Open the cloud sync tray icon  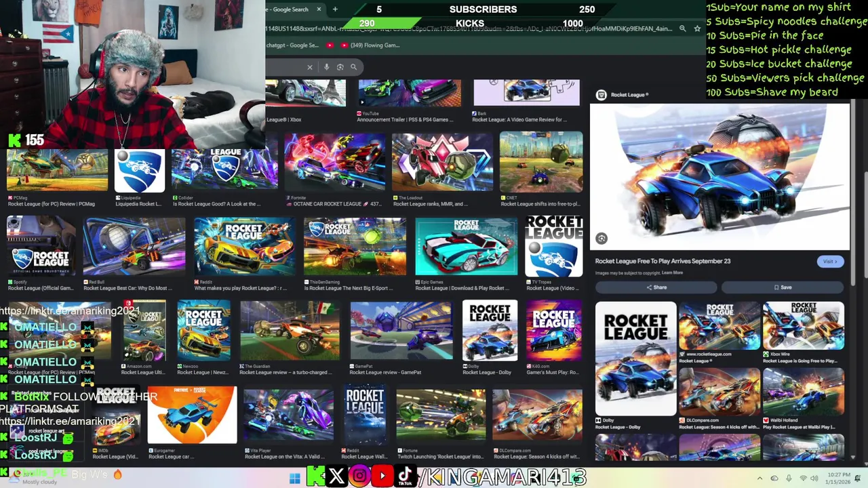[774, 479]
